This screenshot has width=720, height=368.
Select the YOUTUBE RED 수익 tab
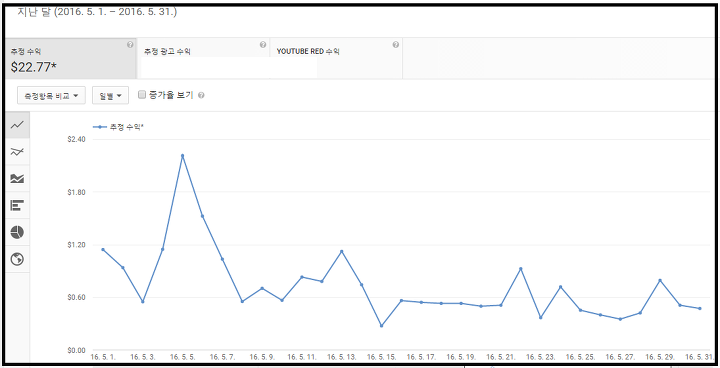click(x=336, y=59)
